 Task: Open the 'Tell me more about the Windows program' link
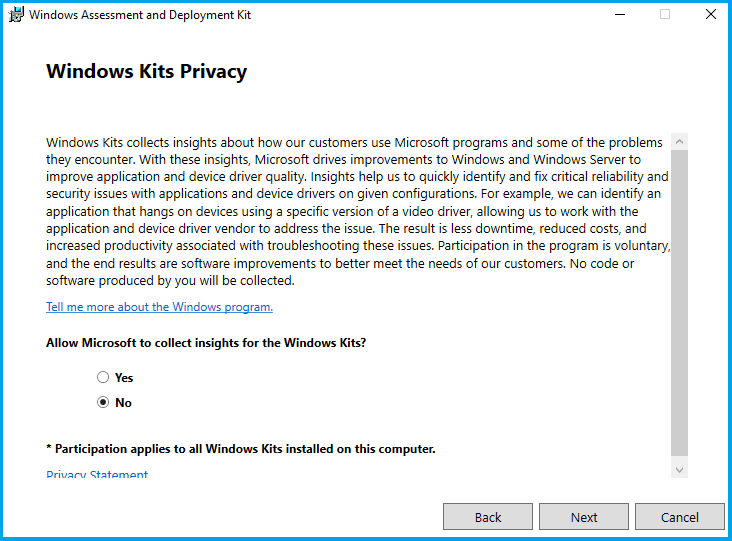(x=159, y=307)
